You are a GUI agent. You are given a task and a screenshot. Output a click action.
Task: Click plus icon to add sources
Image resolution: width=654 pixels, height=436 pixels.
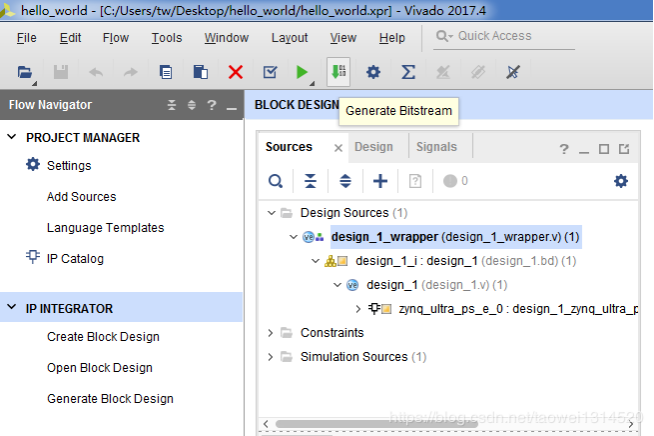pyautogui.click(x=380, y=181)
